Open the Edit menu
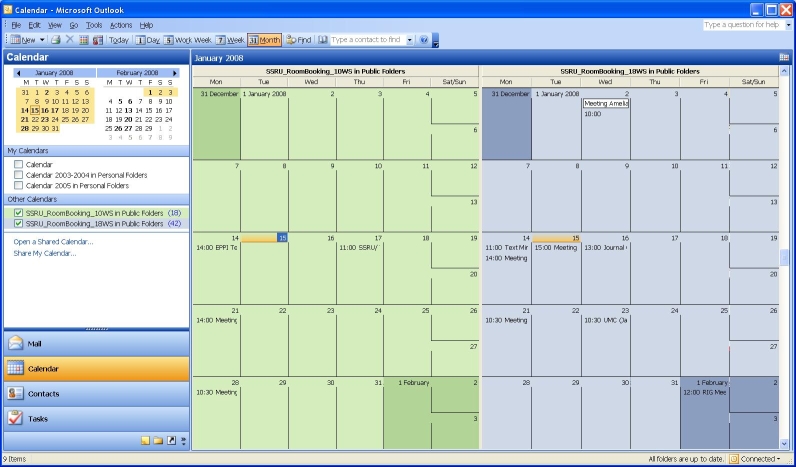Viewport: 796px width, 467px height. [x=34, y=25]
